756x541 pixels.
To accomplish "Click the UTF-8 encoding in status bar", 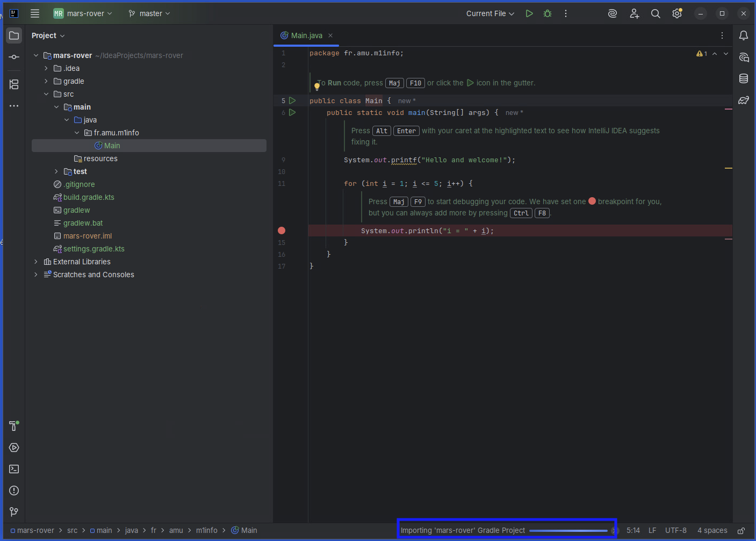I will pyautogui.click(x=675, y=530).
